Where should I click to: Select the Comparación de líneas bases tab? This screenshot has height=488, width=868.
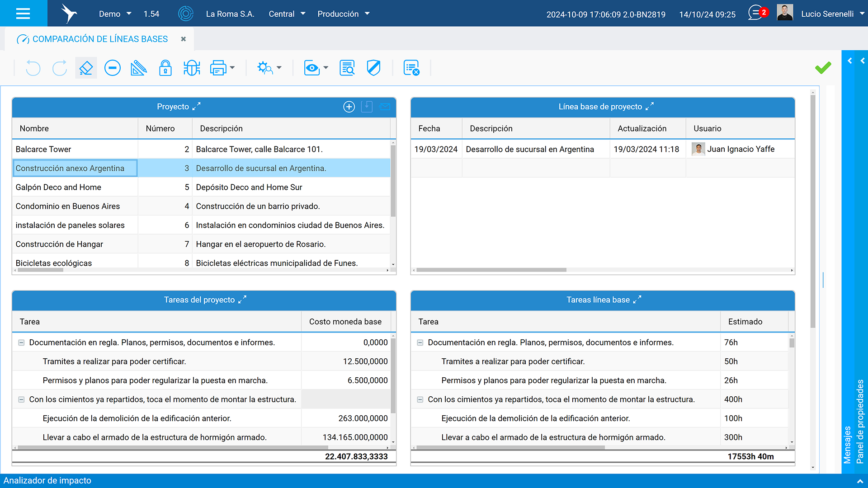100,39
